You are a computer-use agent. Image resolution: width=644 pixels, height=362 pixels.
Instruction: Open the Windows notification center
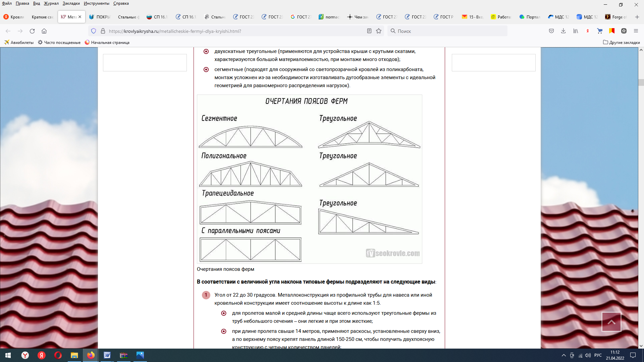[x=633, y=355]
